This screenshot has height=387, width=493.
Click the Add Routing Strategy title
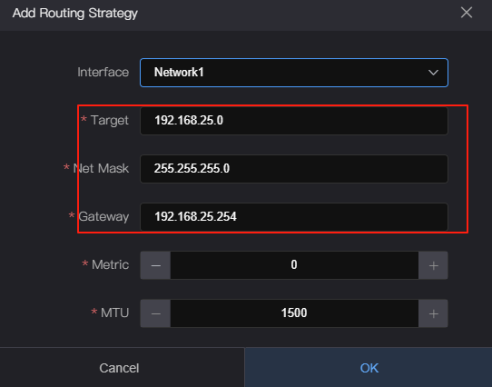(75, 13)
